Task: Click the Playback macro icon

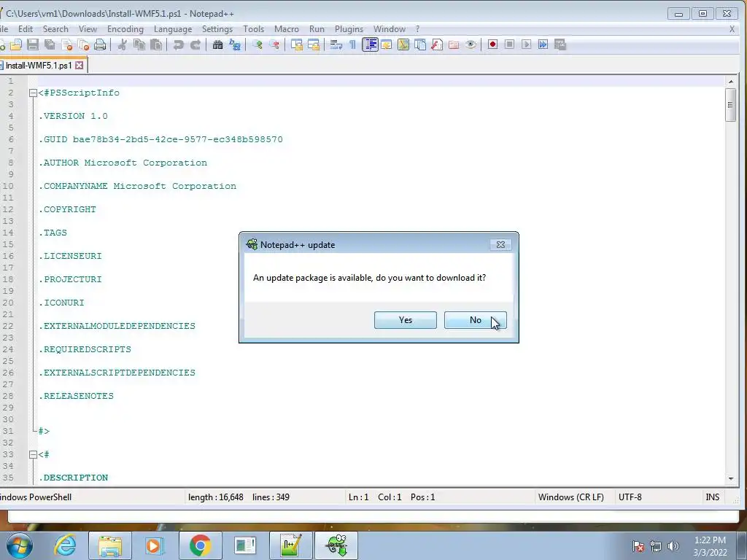Action: pos(527,44)
